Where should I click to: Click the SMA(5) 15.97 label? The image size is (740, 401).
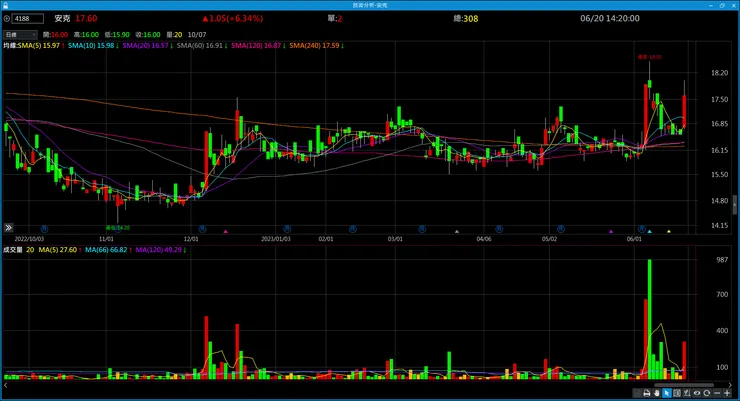pyautogui.click(x=41, y=46)
